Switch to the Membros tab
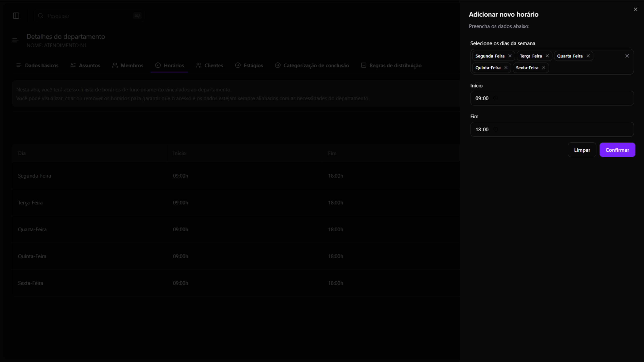The height and width of the screenshot is (362, 644). click(x=128, y=65)
